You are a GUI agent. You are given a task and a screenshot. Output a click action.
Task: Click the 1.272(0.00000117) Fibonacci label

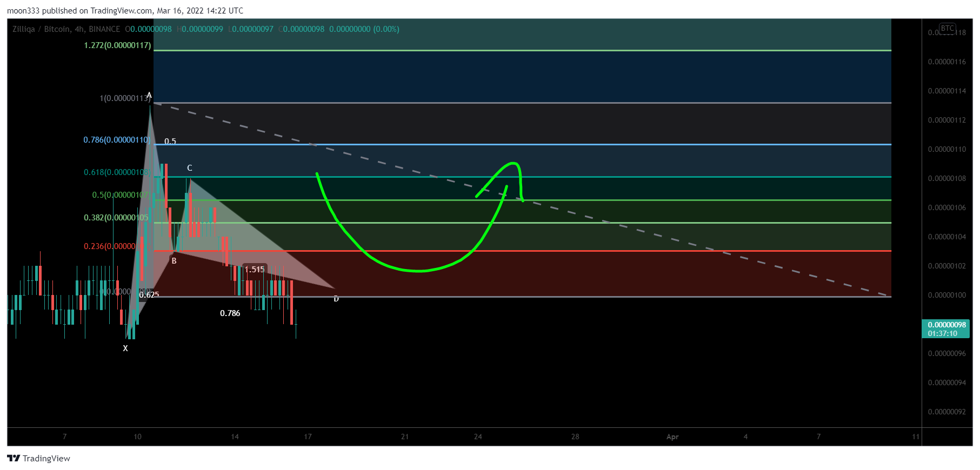pyautogui.click(x=117, y=45)
